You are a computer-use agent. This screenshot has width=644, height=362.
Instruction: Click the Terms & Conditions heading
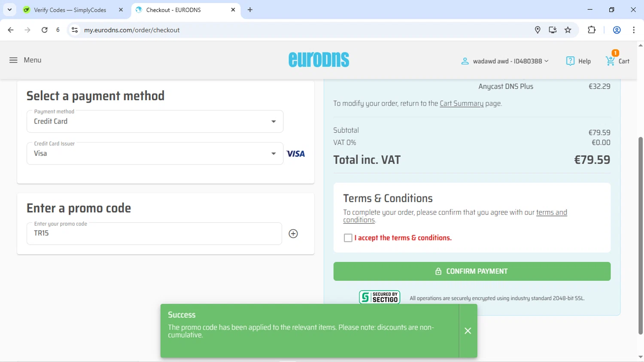point(388,198)
